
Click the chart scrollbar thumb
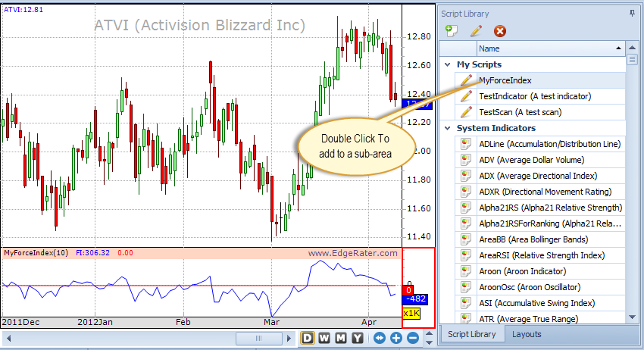(259, 339)
